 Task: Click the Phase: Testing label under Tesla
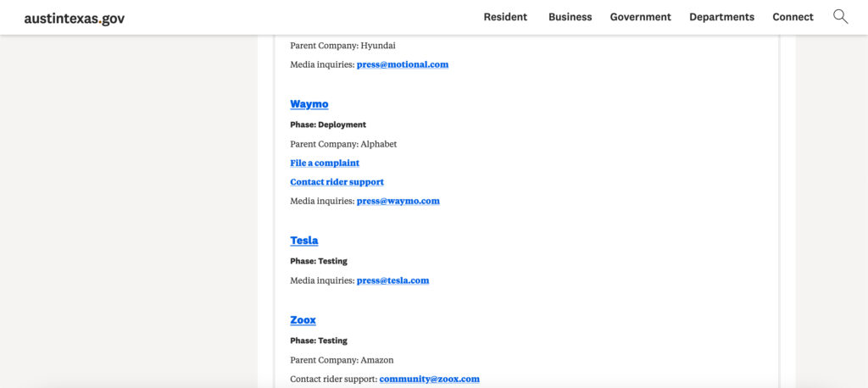(x=319, y=261)
